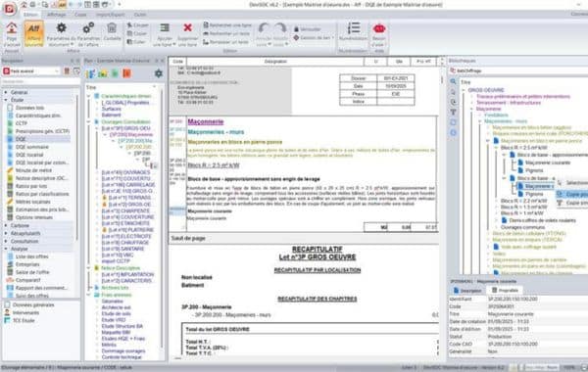Viewport: 588px width, 372px height.
Task: Collapse the Étude section in Navigation
Action: [6, 100]
